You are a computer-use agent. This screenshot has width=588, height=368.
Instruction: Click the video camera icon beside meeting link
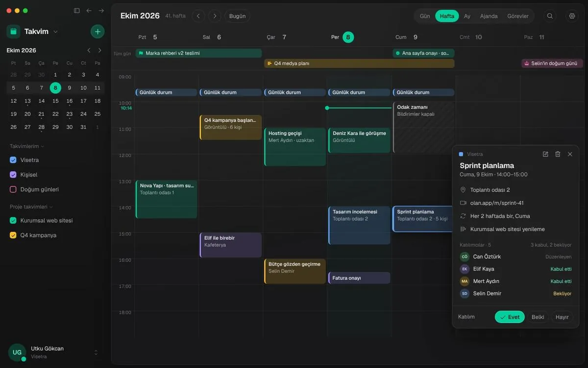click(463, 203)
